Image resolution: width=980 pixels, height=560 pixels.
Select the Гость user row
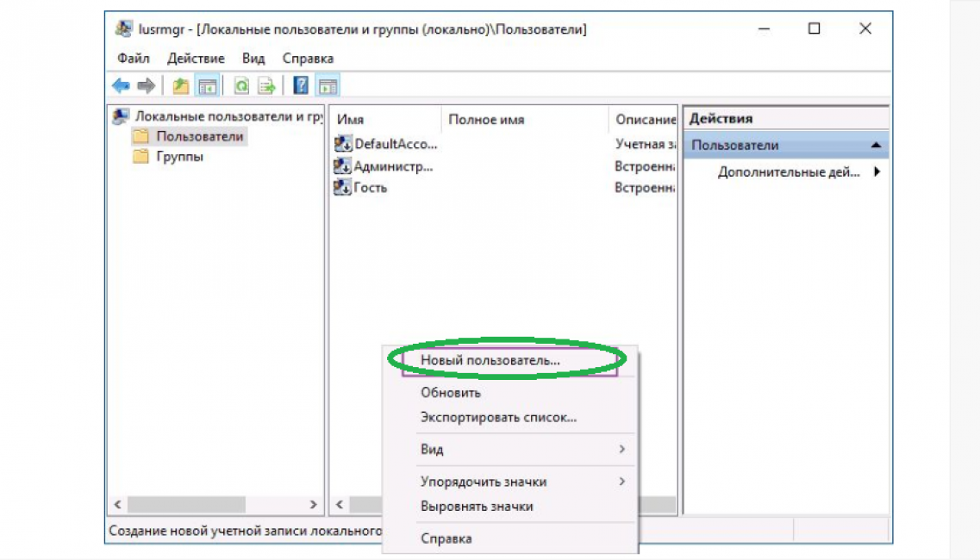pyautogui.click(x=370, y=188)
